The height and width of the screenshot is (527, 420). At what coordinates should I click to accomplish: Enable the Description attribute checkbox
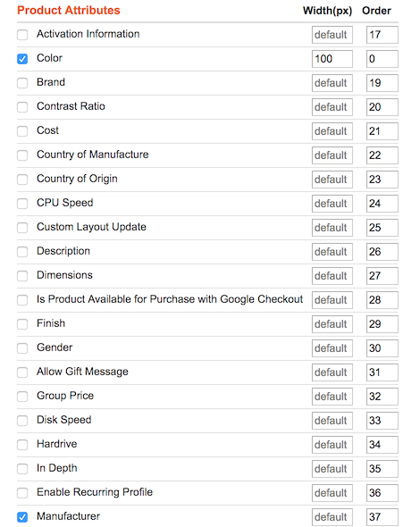(22, 252)
